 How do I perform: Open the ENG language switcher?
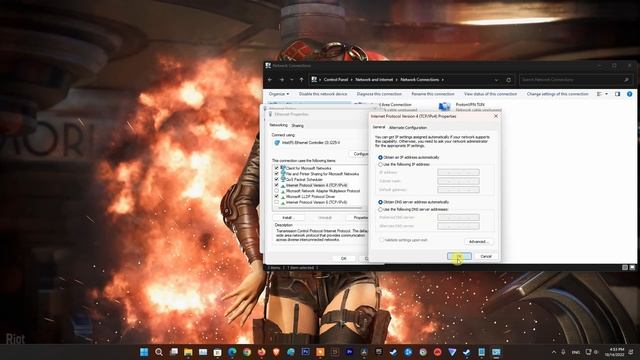tap(576, 352)
